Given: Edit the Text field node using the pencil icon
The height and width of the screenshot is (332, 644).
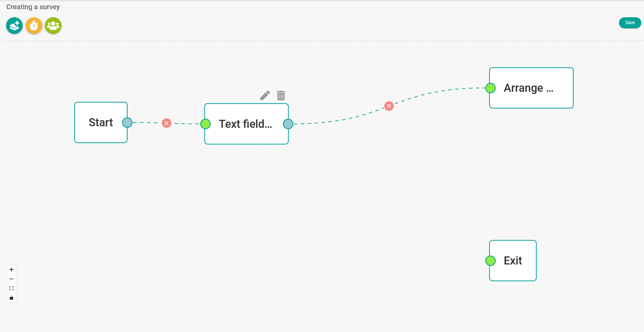Looking at the screenshot, I should pos(264,95).
